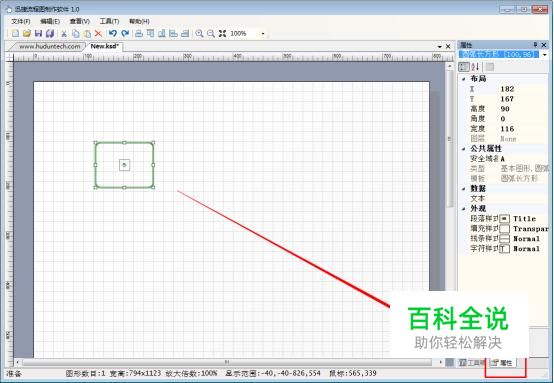Switch to the 工具箱 panel tab

(472, 363)
